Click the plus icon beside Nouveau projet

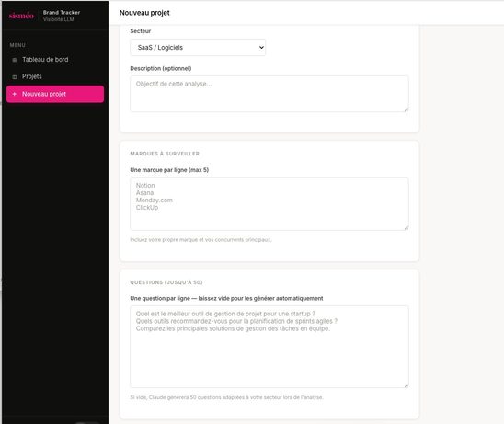tap(14, 94)
